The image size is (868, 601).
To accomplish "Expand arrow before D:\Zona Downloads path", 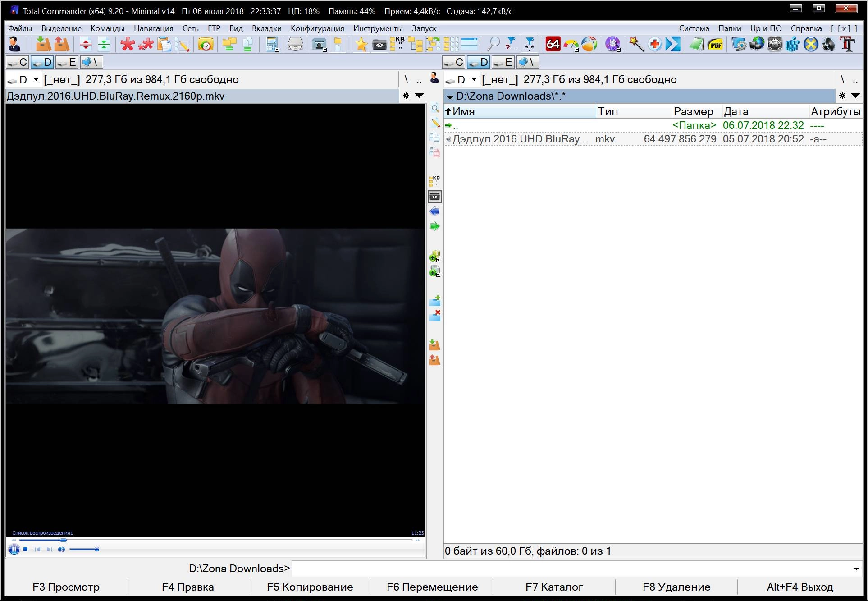I will [x=449, y=96].
